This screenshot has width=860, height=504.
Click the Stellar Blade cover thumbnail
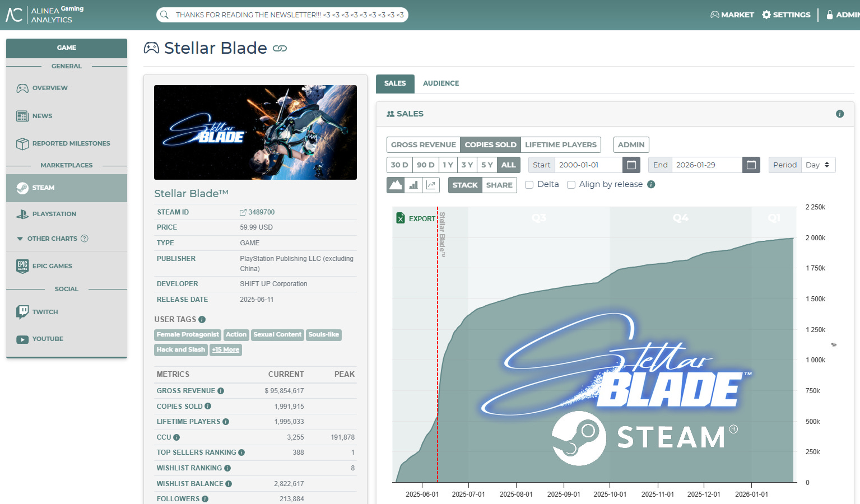click(255, 132)
